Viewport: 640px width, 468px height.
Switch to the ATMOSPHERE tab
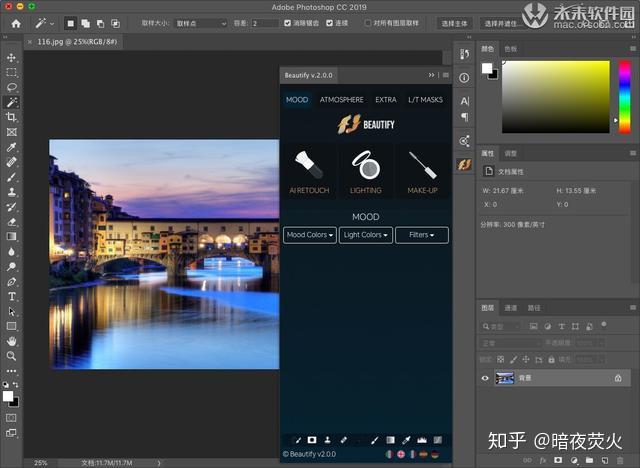[342, 100]
